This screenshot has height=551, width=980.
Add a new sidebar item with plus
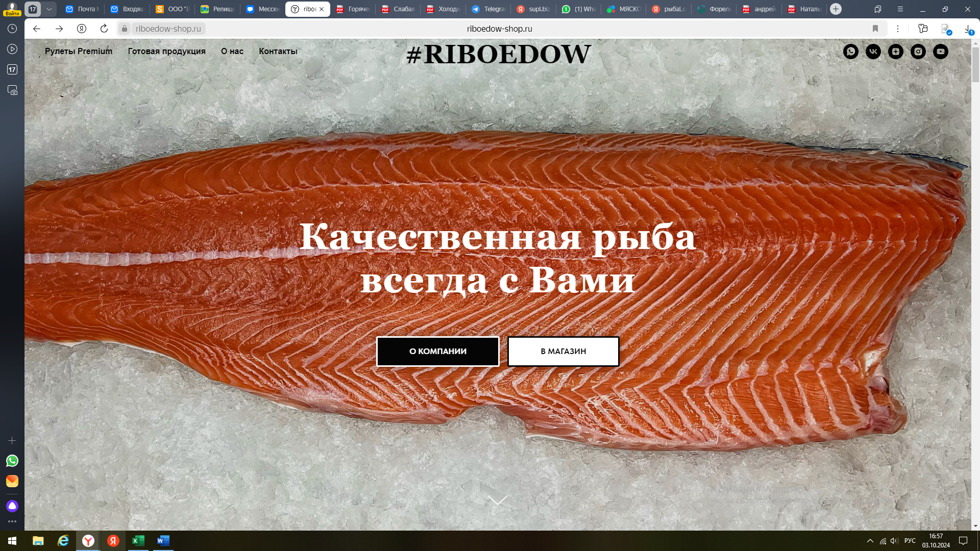pos(12,440)
